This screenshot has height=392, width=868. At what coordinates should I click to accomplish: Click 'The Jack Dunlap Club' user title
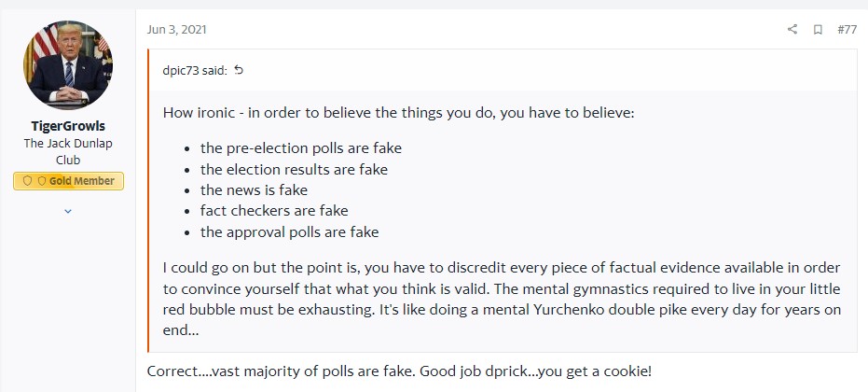point(68,151)
